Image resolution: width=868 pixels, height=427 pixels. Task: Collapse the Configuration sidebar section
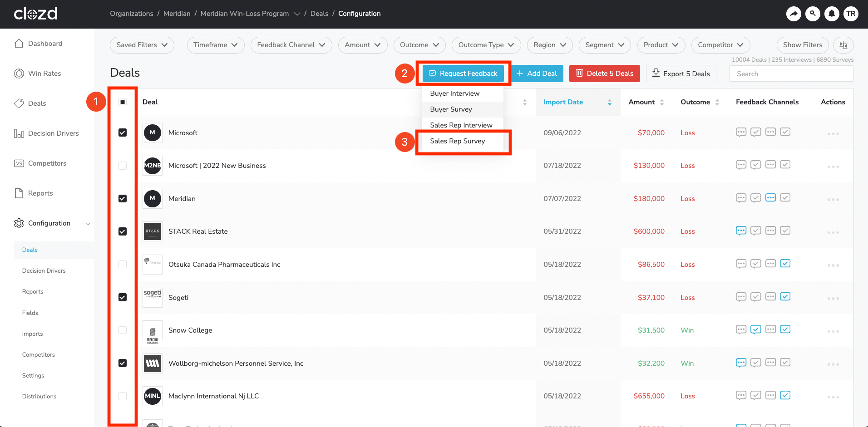[88, 224]
